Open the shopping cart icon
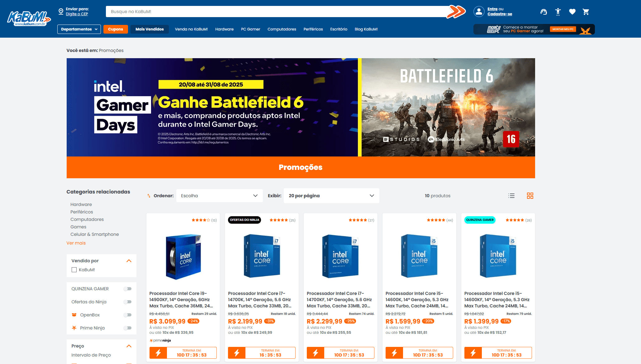This screenshot has width=641, height=364. coord(586,12)
